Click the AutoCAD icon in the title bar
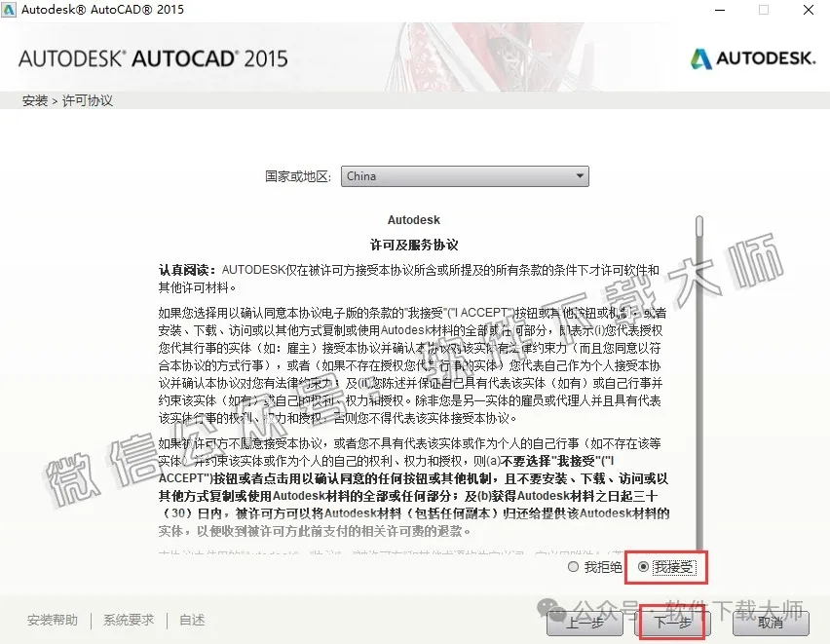The height and width of the screenshot is (644, 830). click(13, 10)
